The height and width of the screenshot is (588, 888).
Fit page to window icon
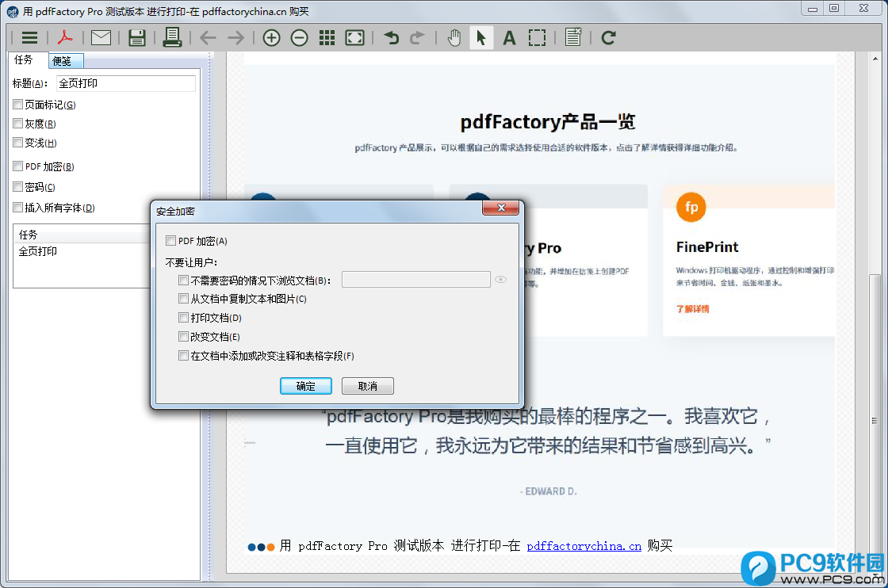(x=354, y=38)
